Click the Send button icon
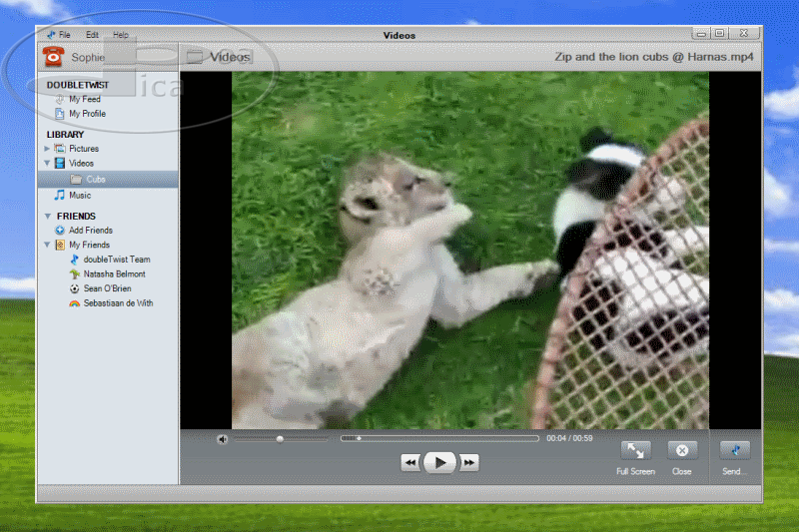Screen dimensions: 799x532 pos(735,451)
